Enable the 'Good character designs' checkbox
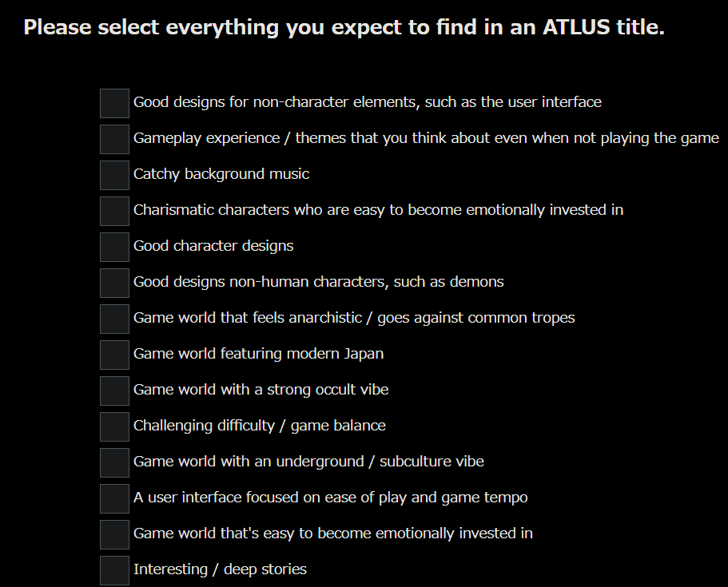 tap(115, 248)
